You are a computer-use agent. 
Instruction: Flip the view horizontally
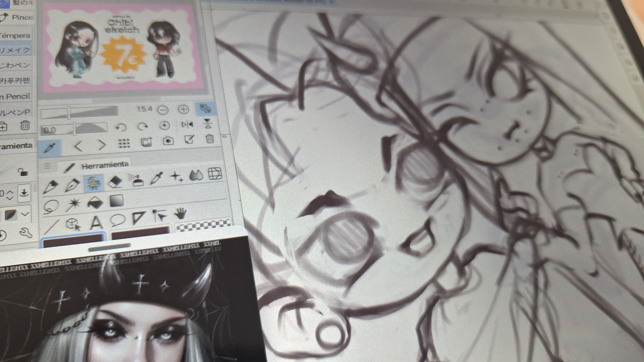coord(187,125)
